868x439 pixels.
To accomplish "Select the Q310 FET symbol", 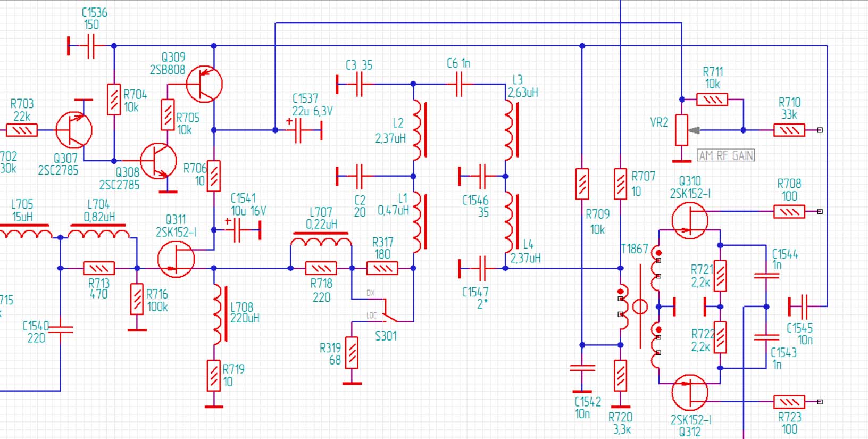I will pos(690,220).
